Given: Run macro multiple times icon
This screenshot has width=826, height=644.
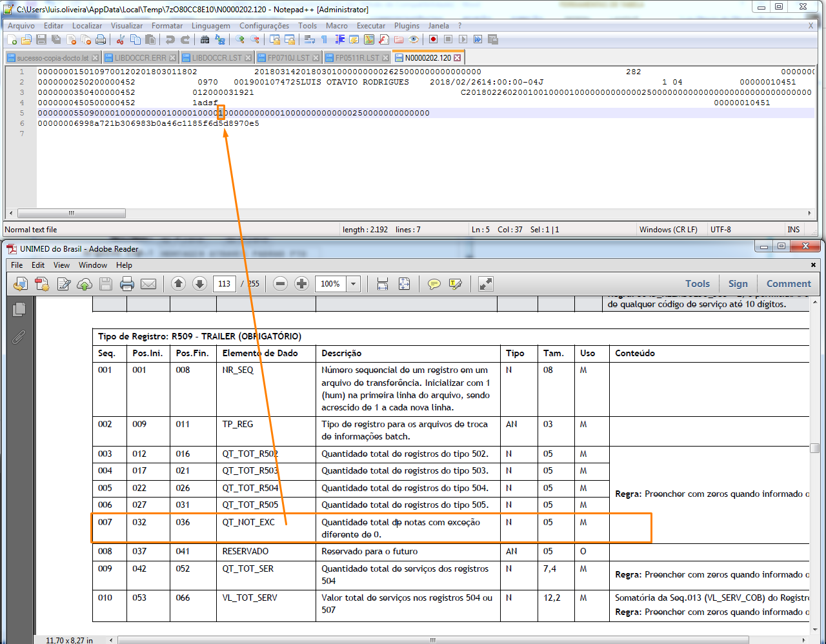Looking at the screenshot, I should [478, 39].
